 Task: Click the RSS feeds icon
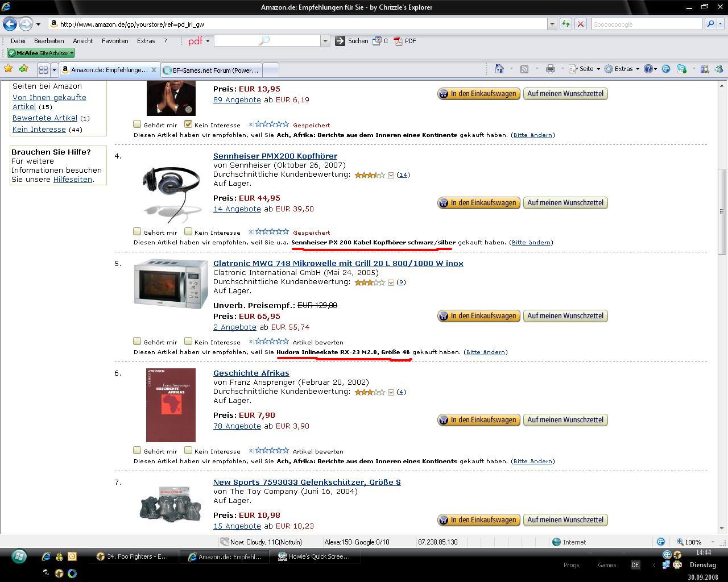coord(524,69)
